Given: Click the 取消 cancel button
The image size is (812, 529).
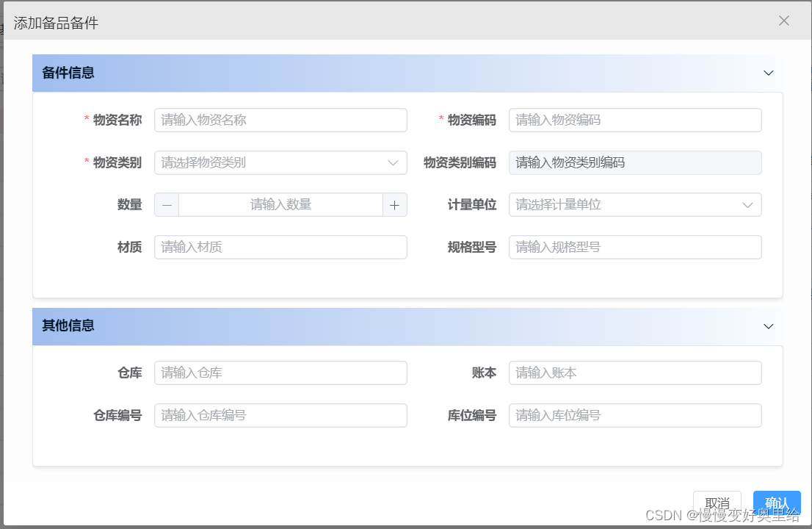Looking at the screenshot, I should (717, 503).
